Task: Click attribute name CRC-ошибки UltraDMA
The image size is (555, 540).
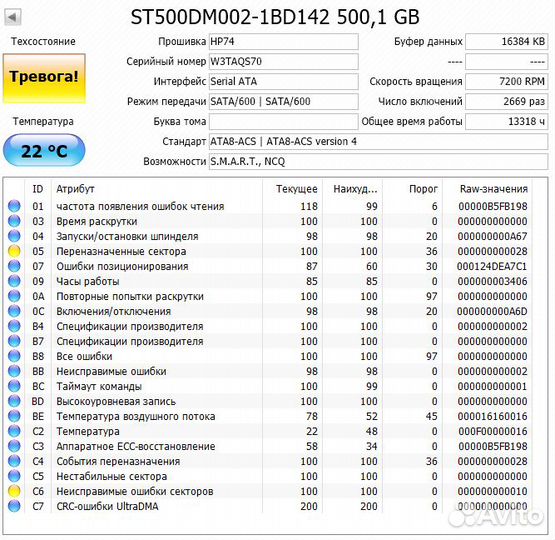Action: pos(107,506)
